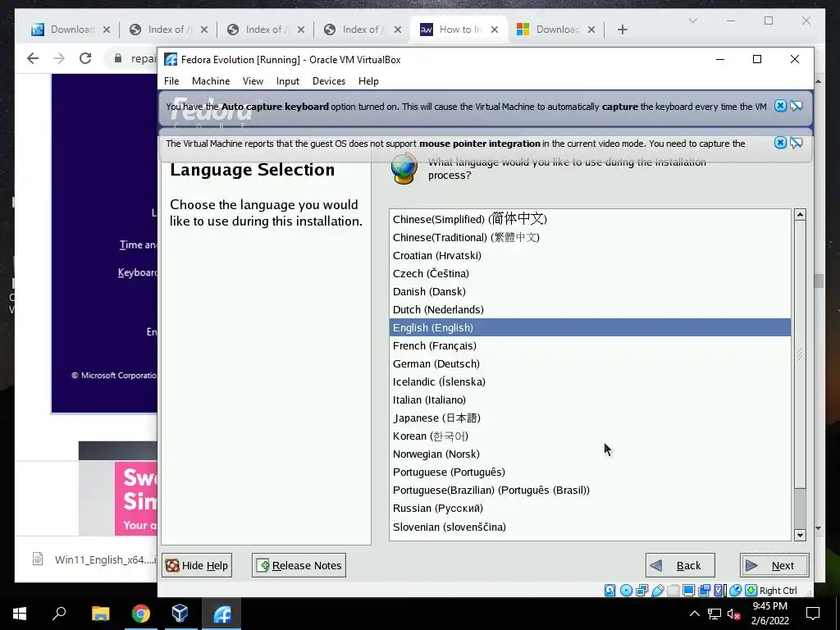This screenshot has height=630, width=840.
Task: Open the Release Notes
Action: pyautogui.click(x=299, y=565)
